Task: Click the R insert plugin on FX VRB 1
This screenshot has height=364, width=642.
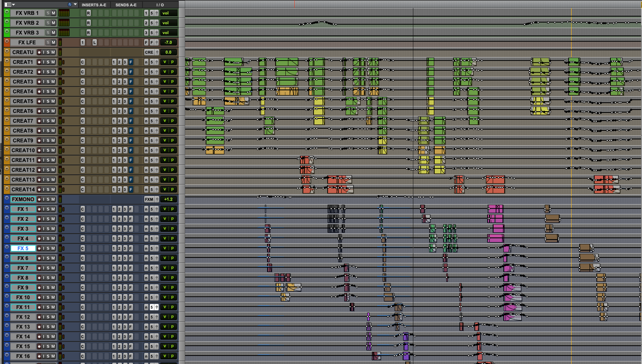Action: (88, 13)
